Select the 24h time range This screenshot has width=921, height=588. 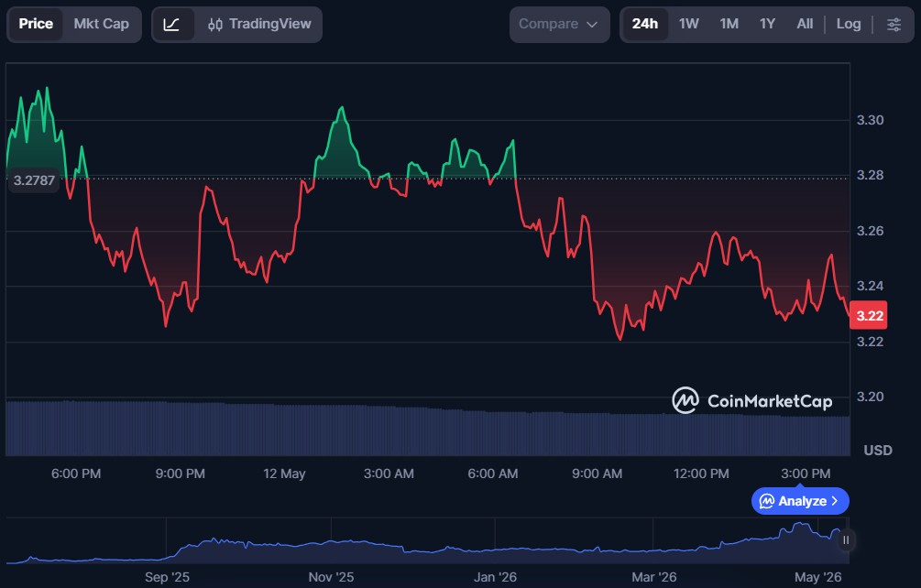click(x=645, y=25)
